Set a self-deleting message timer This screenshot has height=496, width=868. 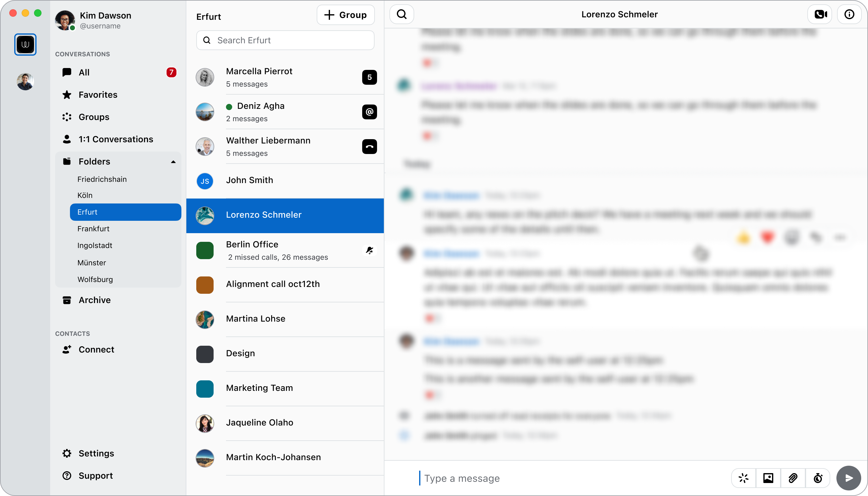point(818,478)
